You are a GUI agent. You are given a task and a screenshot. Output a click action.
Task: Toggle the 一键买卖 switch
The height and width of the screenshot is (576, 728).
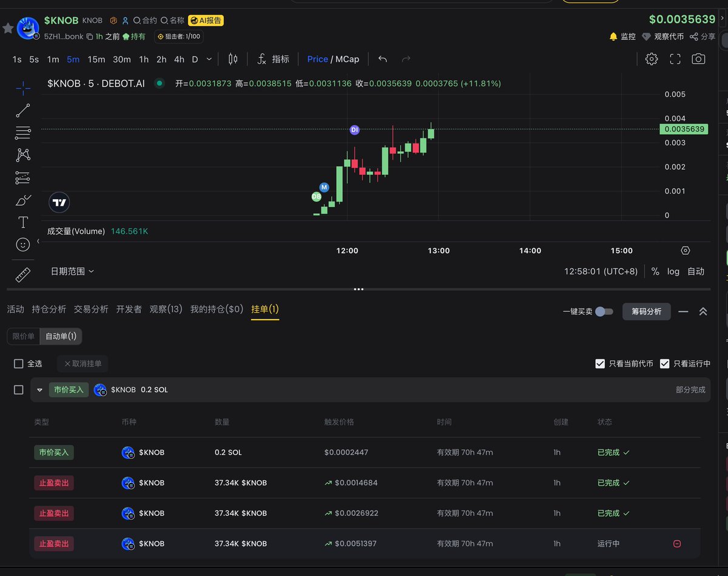(604, 311)
